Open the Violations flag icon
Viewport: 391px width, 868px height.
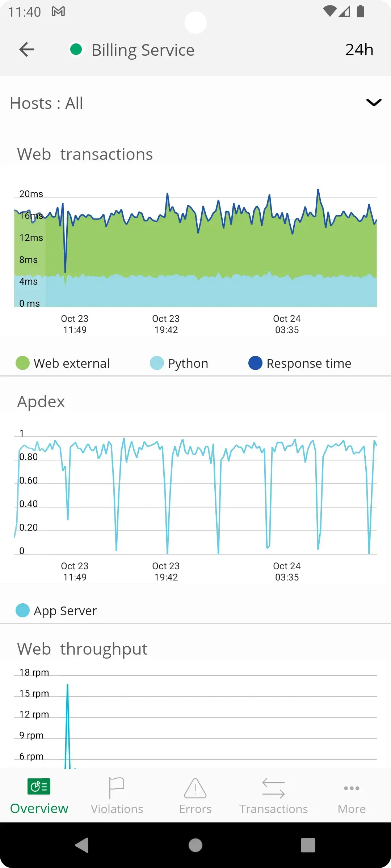pyautogui.click(x=117, y=788)
